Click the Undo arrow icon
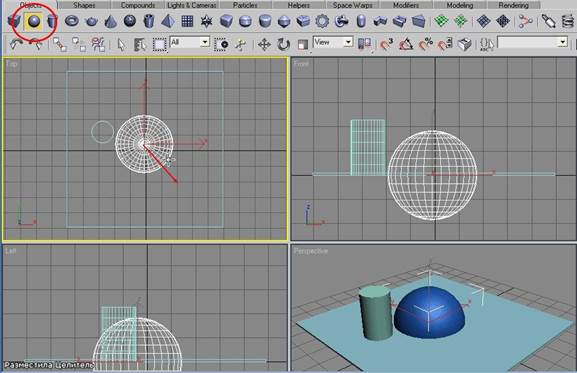Image resolution: width=577 pixels, height=373 pixels. pos(16,45)
